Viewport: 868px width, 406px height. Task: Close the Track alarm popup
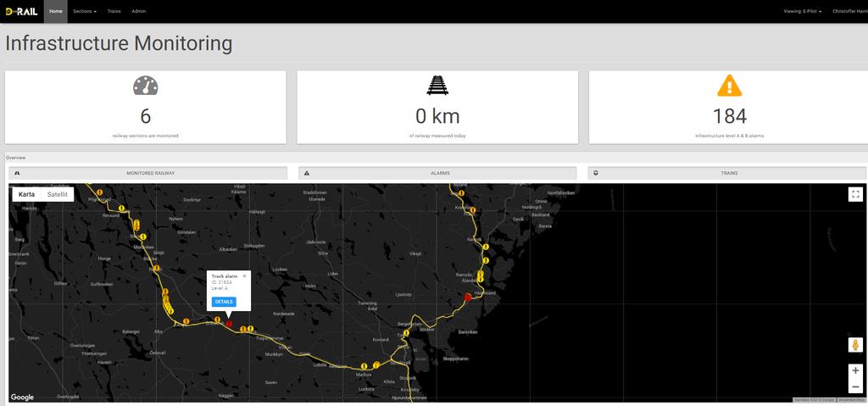(x=245, y=275)
